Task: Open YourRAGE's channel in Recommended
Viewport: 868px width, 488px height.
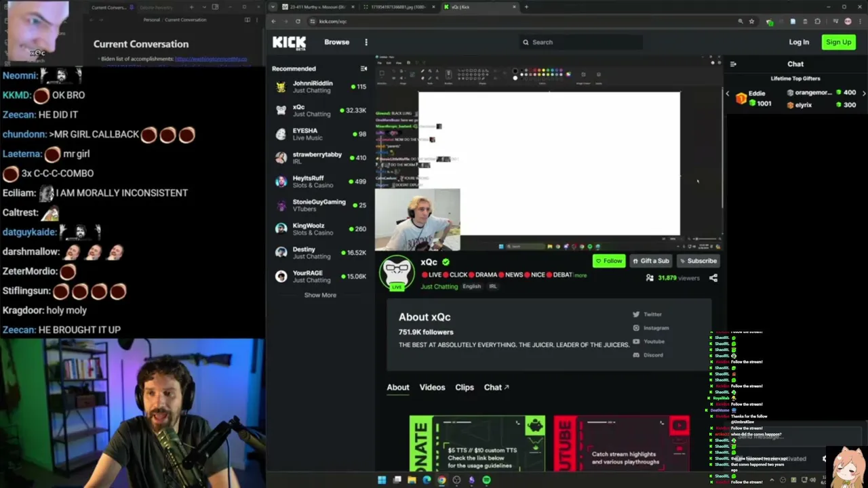Action: pyautogui.click(x=320, y=277)
